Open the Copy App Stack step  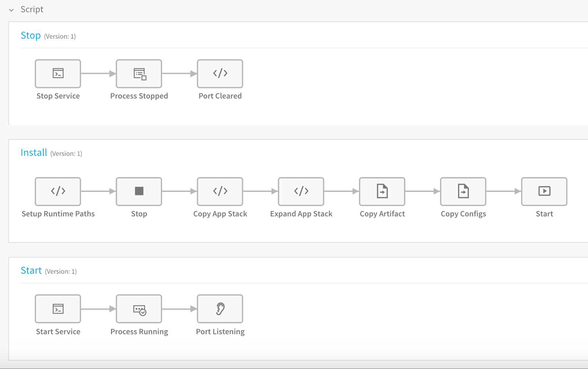coord(220,191)
